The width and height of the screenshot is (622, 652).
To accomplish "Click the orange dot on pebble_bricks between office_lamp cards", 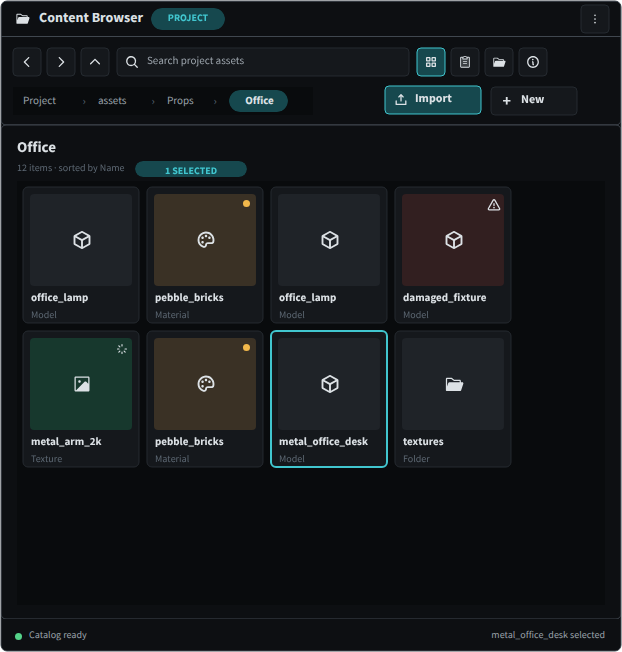I will [x=247, y=204].
